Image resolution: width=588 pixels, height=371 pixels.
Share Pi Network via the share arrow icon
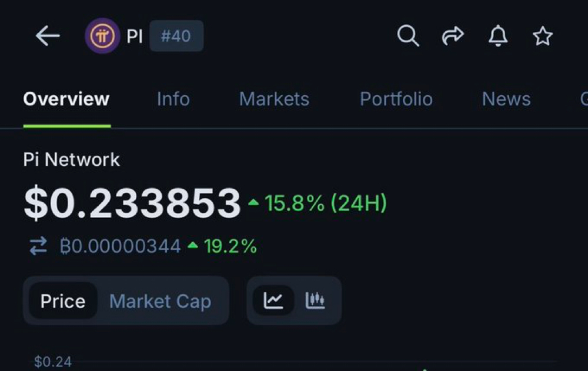coord(453,35)
